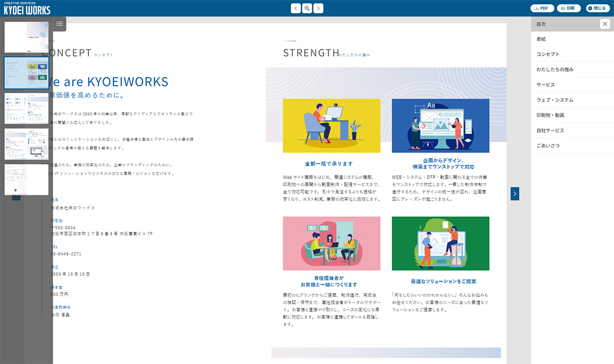Jump to わたしたちの強み section
This screenshot has width=614, height=364.
572,70
